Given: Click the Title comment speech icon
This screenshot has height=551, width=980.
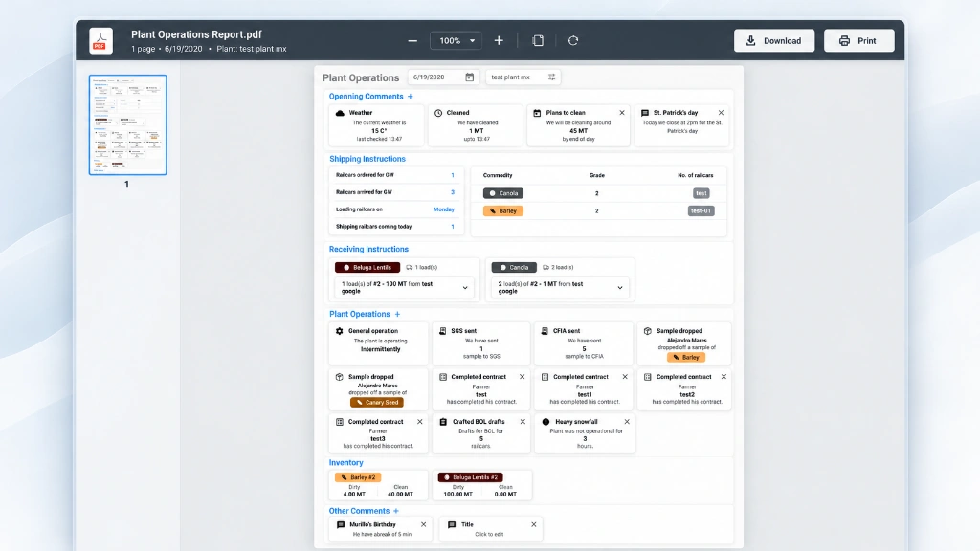Looking at the screenshot, I should (452, 525).
